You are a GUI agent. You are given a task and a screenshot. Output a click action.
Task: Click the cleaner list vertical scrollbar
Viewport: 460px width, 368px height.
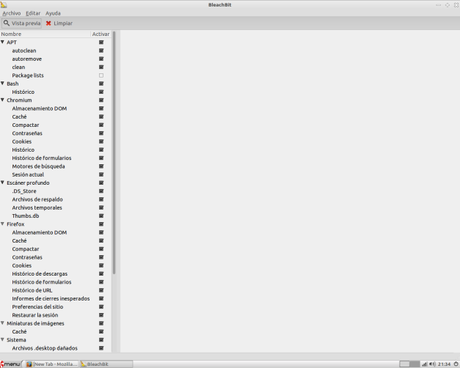point(114,153)
